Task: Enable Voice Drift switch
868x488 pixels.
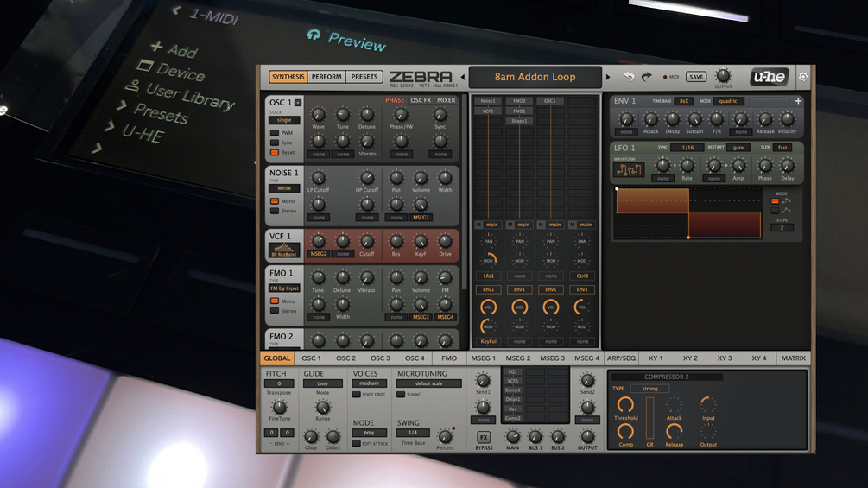Action: click(x=357, y=395)
